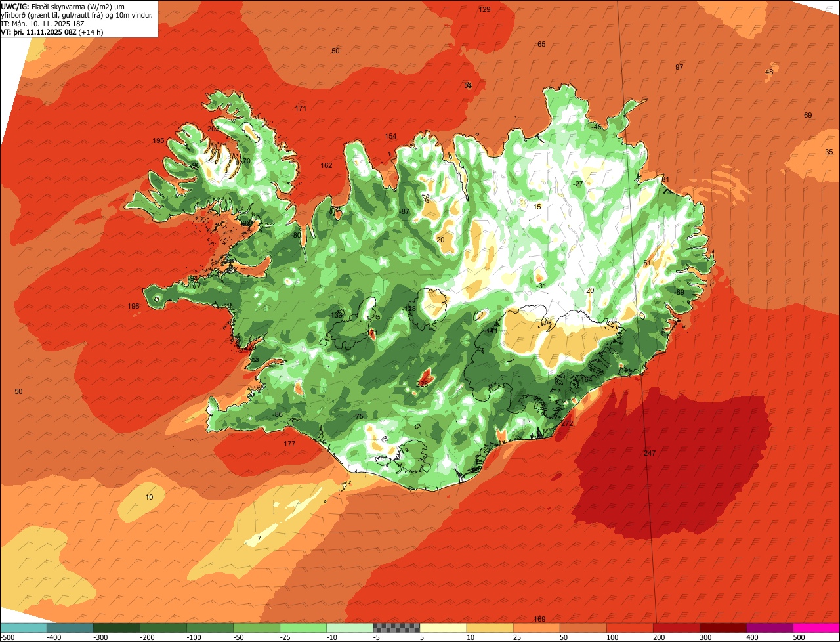The image size is (840, 642).
Task: Click the init time 'IT: Mán. 10. 11. 2025 18Z'
Action: (x=42, y=23)
